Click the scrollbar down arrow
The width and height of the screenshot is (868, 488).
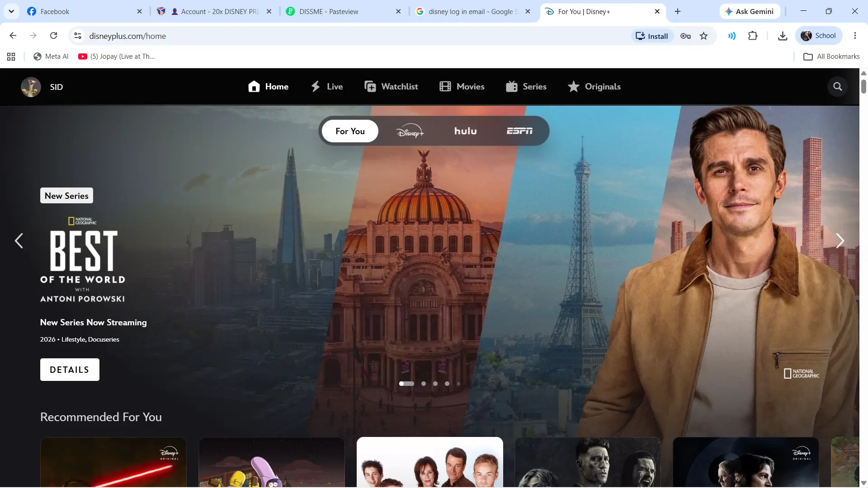point(863,483)
